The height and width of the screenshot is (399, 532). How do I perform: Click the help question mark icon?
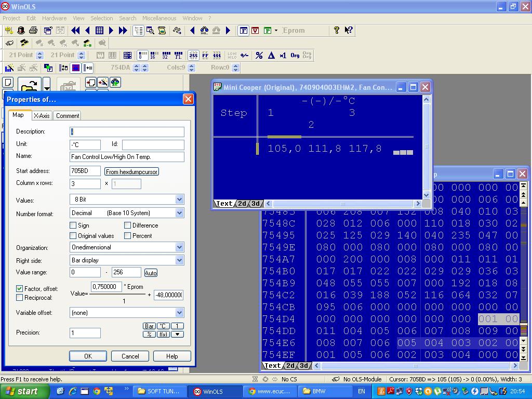(x=336, y=30)
